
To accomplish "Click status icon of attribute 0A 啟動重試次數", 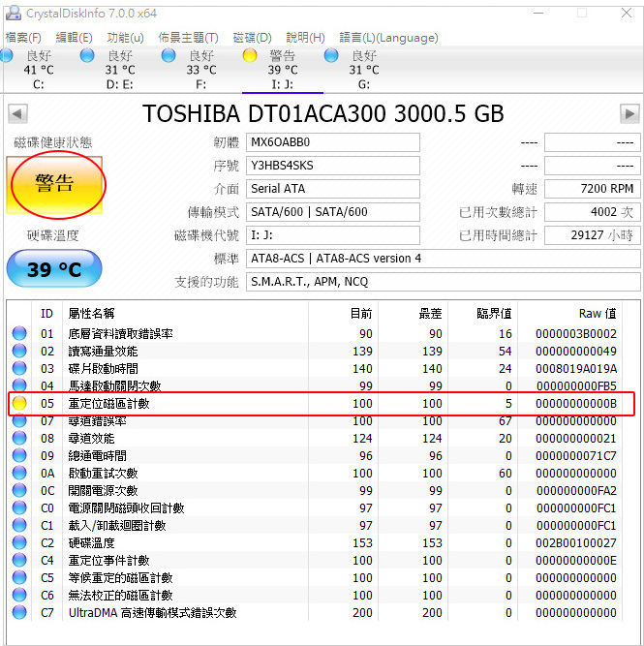I will (19, 473).
